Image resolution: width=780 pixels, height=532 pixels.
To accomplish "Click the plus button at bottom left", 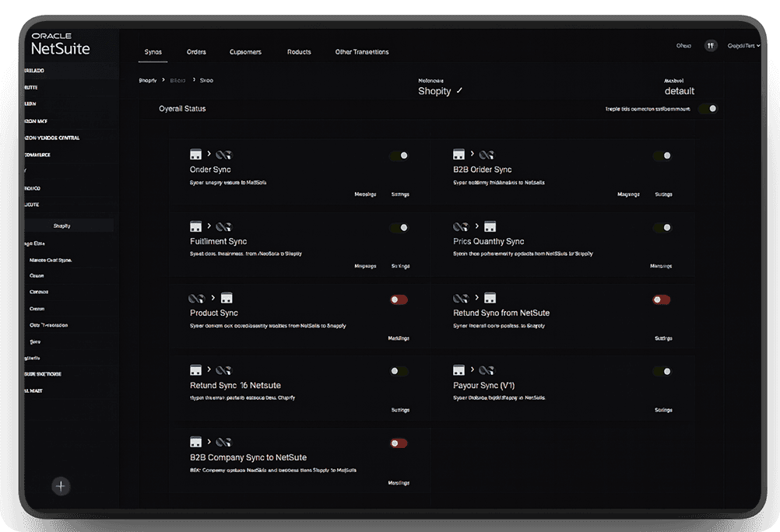I will click(61, 486).
